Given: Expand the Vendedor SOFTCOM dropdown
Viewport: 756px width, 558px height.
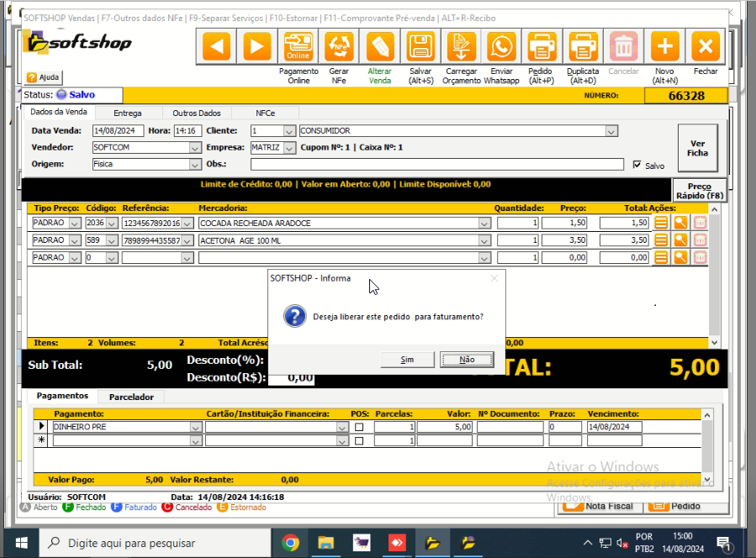Looking at the screenshot, I should [194, 148].
